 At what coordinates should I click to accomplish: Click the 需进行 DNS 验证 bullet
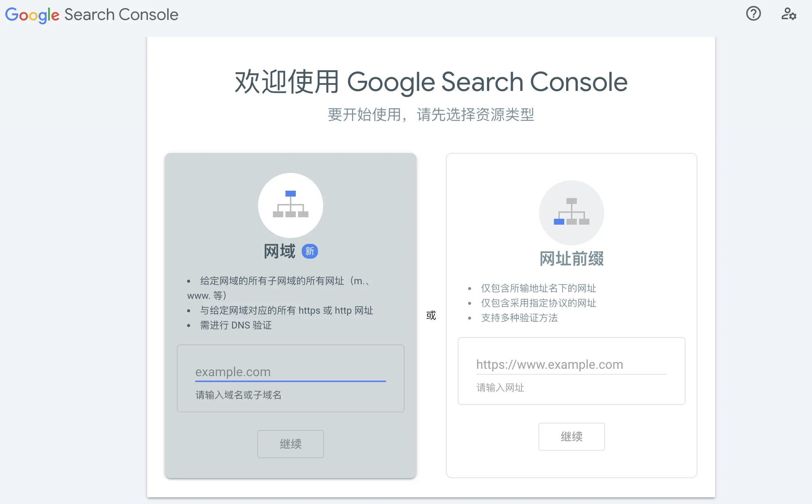(x=236, y=325)
